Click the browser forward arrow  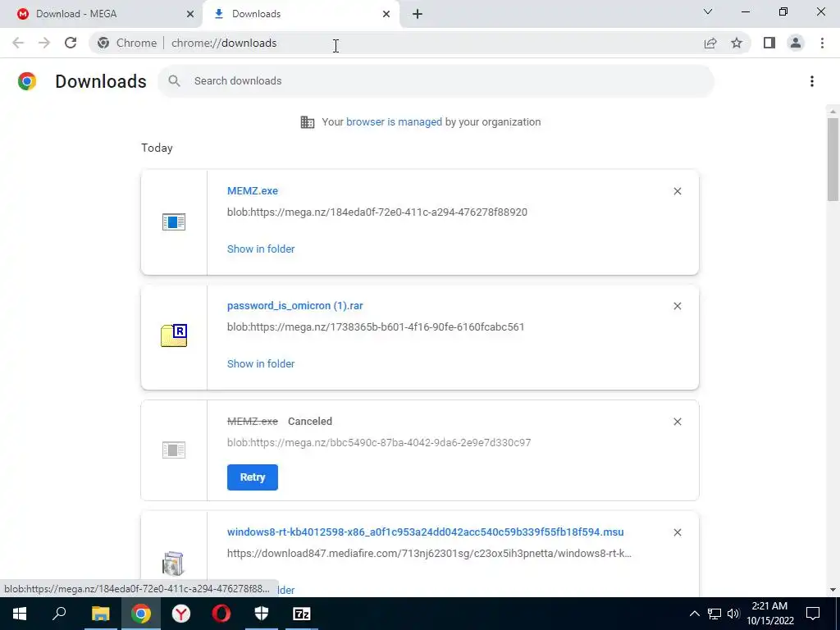[44, 43]
